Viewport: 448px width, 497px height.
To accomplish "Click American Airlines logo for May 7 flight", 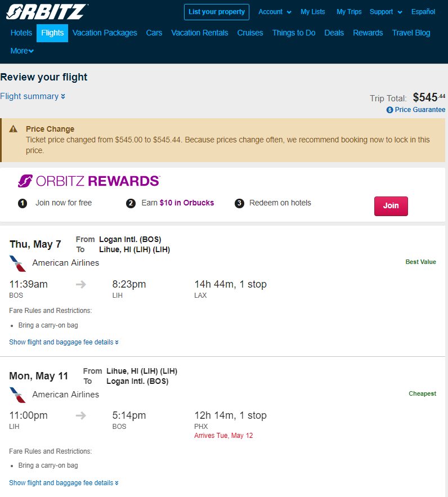I will coord(18,263).
